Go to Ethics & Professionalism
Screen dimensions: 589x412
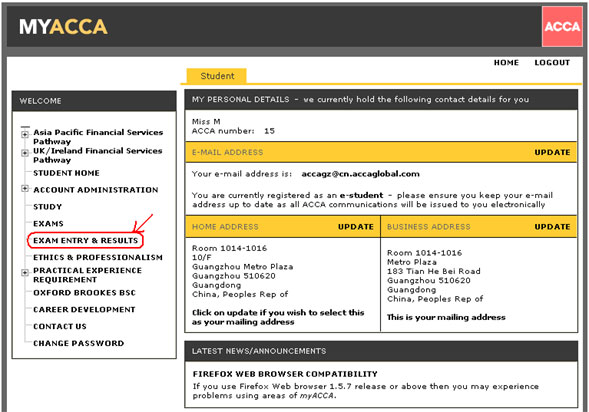click(98, 258)
